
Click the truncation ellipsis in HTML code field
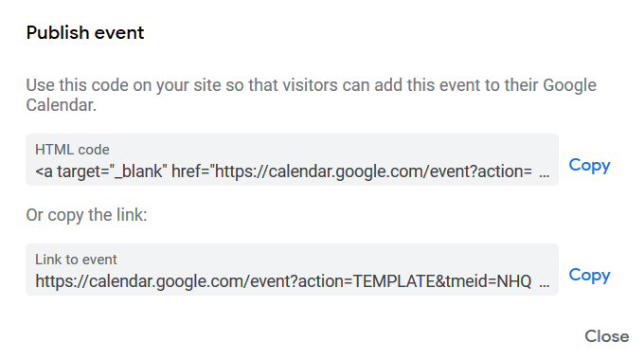coord(545,174)
